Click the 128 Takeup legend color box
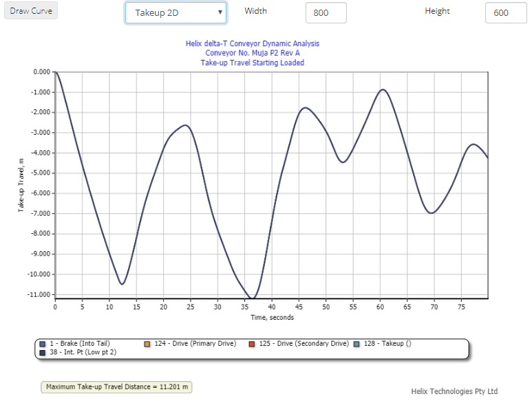This screenshot has height=403, width=532. [356, 343]
